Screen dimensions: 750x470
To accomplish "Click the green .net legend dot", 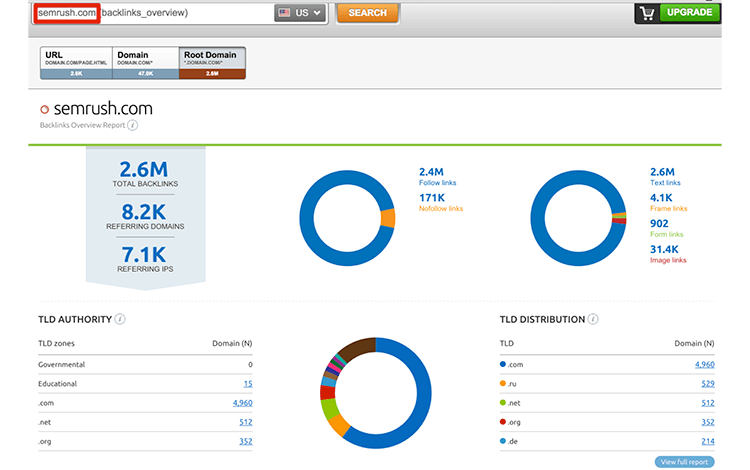I will pyautogui.click(x=503, y=403).
